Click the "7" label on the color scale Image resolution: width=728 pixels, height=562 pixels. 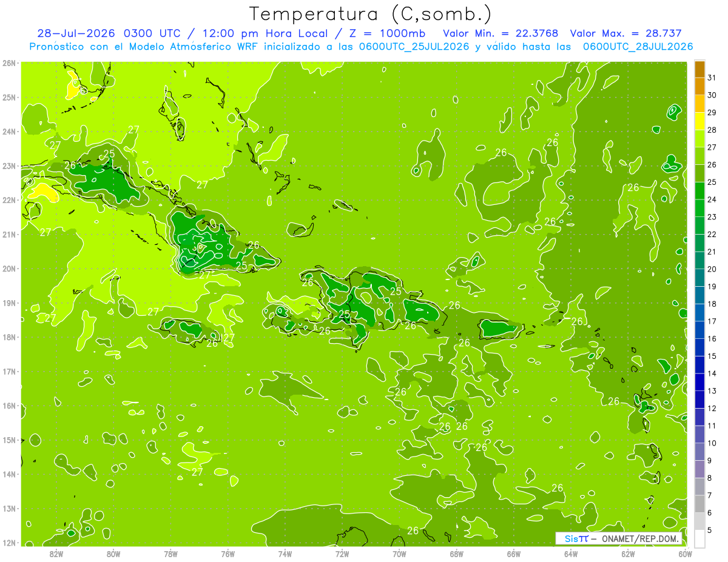[710, 495]
